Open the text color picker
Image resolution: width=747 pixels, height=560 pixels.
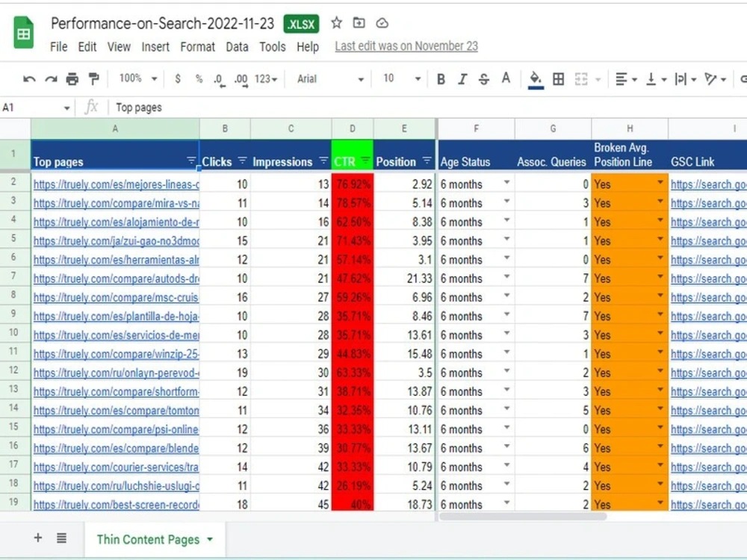pos(506,78)
